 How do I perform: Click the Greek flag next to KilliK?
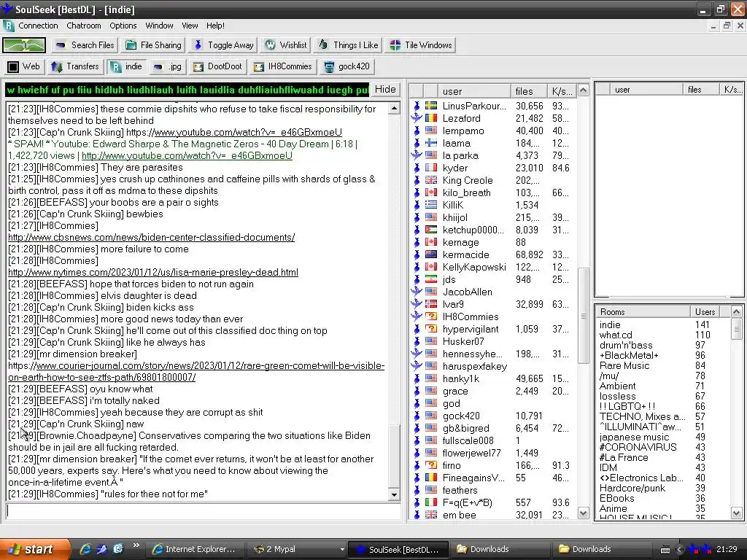point(430,205)
